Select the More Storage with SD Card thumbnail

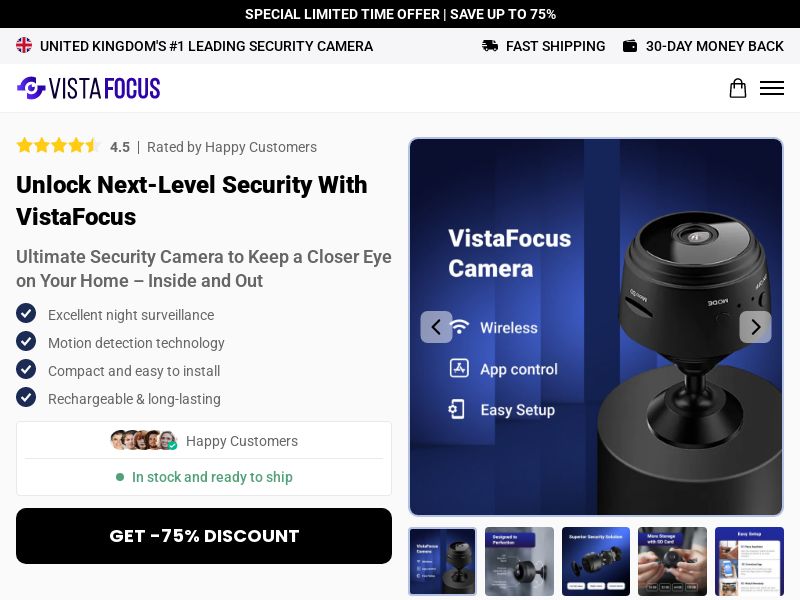(x=672, y=561)
